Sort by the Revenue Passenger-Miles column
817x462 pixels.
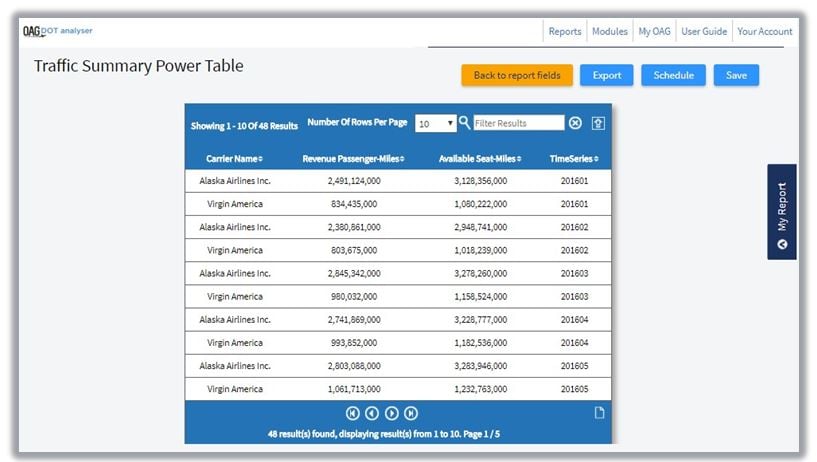coord(353,159)
